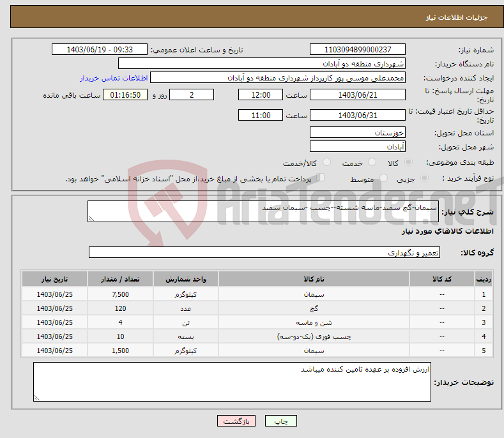Click the نام کالا column header
This screenshot has height=438, width=504.
(x=314, y=279)
